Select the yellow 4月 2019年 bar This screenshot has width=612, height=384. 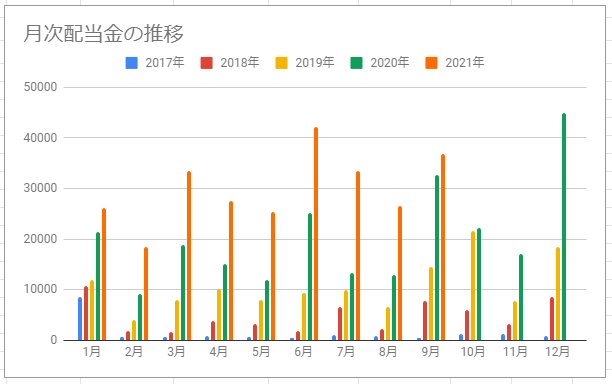(x=219, y=315)
